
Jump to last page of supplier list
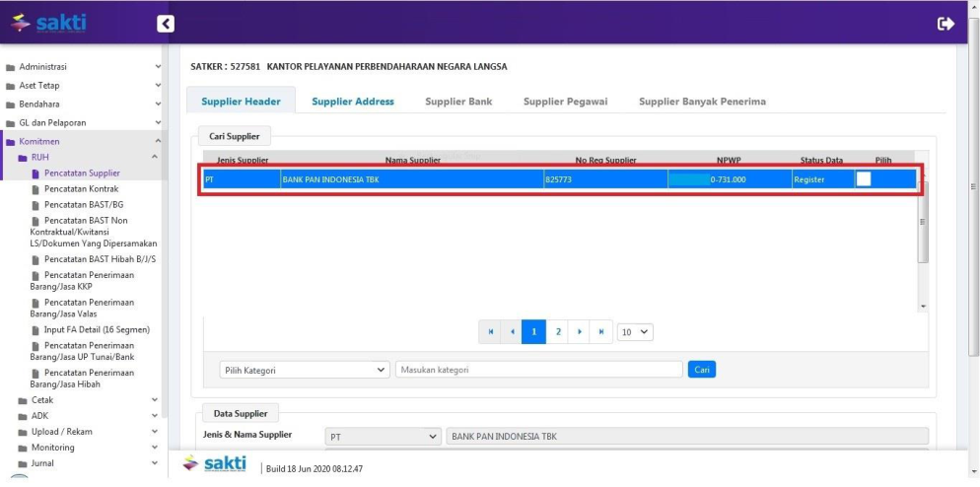(601, 332)
